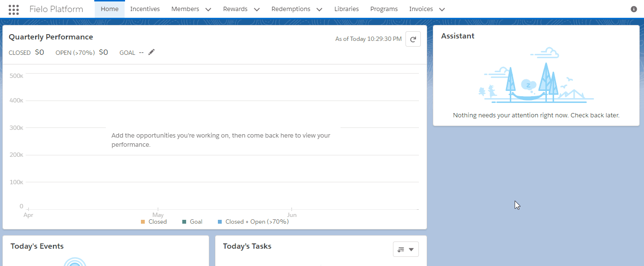Edit the quarterly goal with the pencil icon
This screenshot has height=266, width=644.
(152, 52)
